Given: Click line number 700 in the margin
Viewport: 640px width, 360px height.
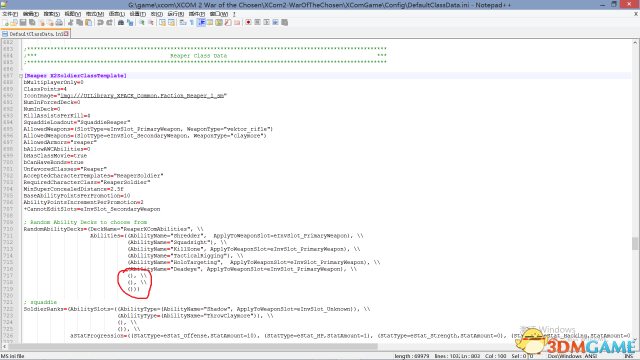Looking at the screenshot, I should tap(8, 162).
